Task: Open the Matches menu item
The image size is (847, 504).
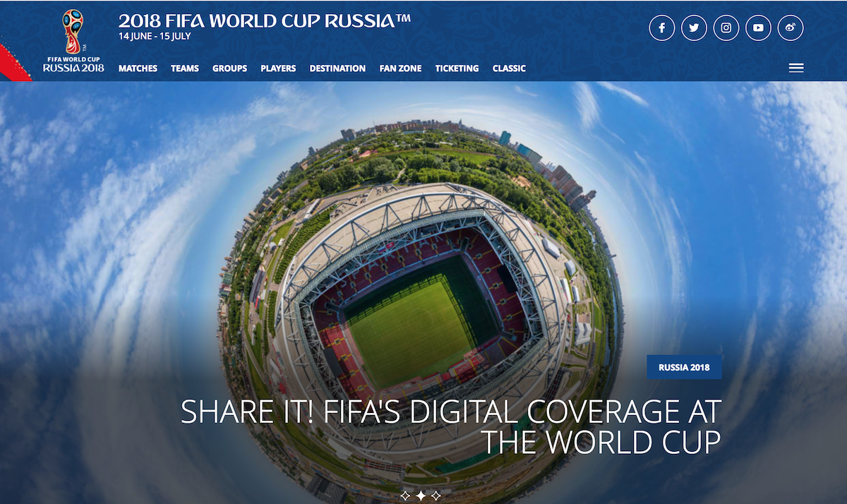Action: 138,68
